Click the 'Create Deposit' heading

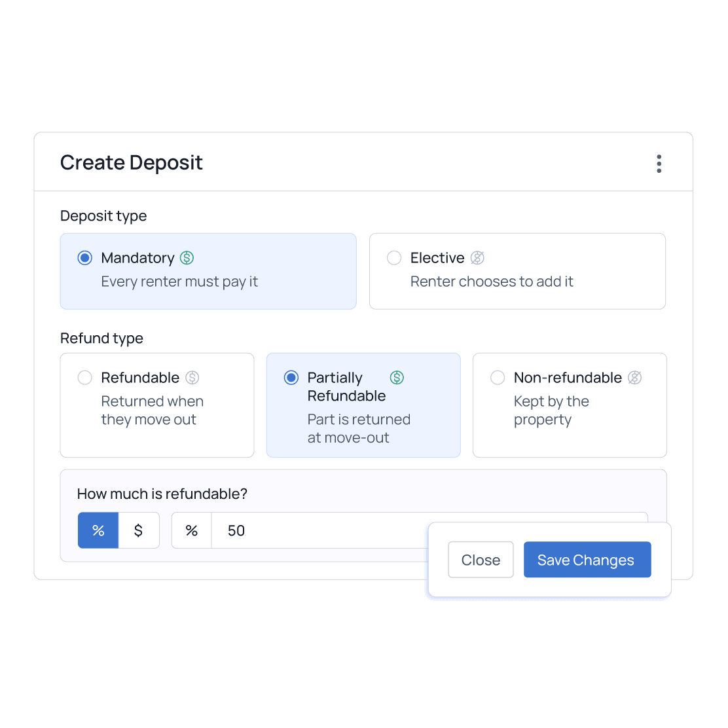click(132, 162)
